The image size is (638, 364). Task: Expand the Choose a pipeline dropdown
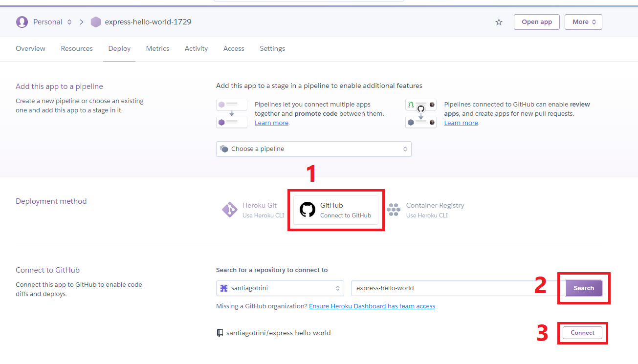(x=314, y=149)
